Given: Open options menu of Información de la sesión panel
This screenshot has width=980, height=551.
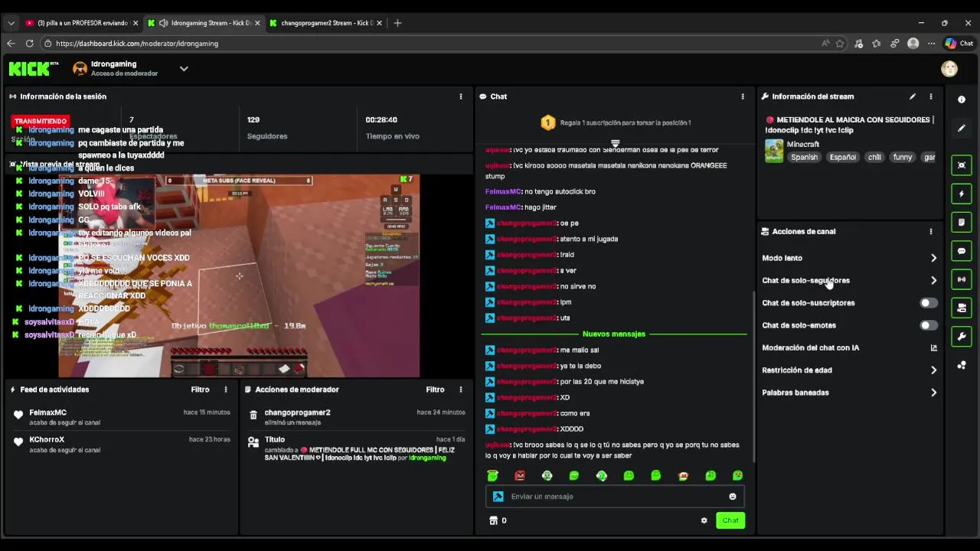Looking at the screenshot, I should (x=461, y=96).
